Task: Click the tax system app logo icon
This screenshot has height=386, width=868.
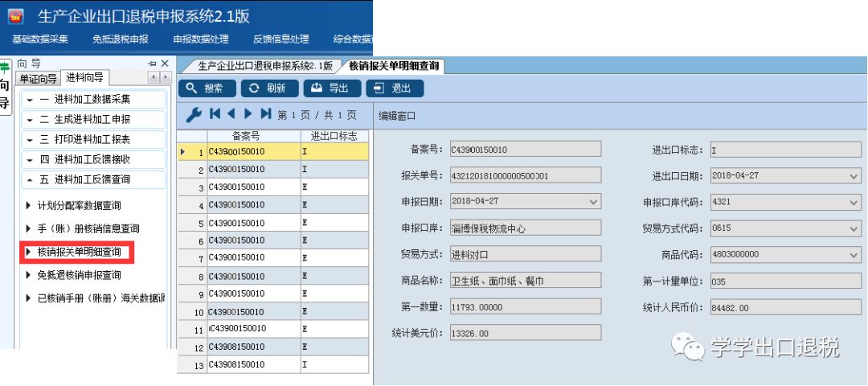Action: pos(15,16)
